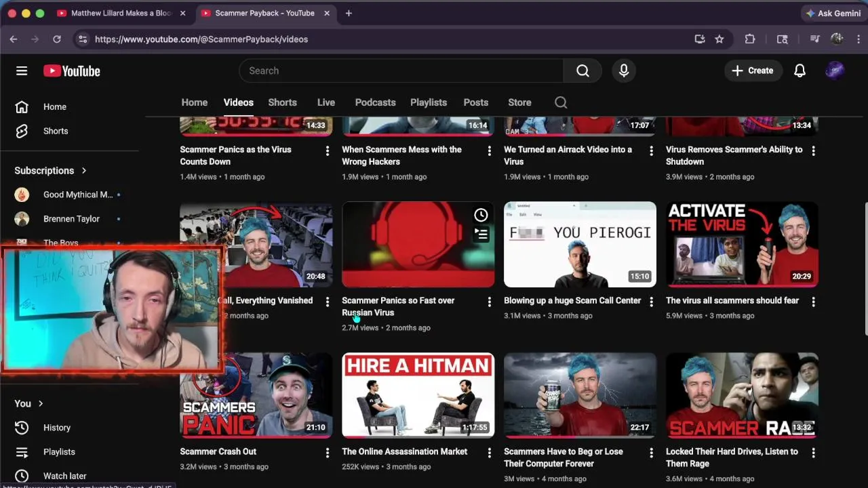Select the Videos channel tab
This screenshot has width=868, height=488.
click(239, 102)
